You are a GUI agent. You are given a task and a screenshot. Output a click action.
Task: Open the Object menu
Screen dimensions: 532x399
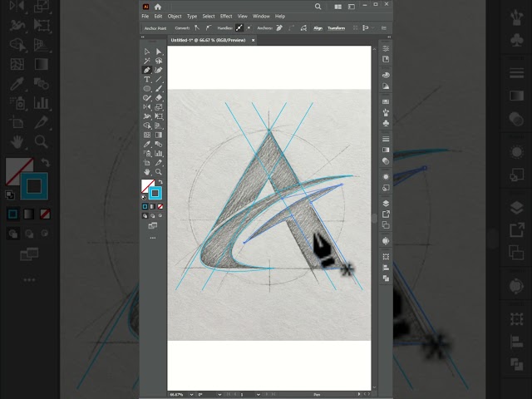click(175, 17)
